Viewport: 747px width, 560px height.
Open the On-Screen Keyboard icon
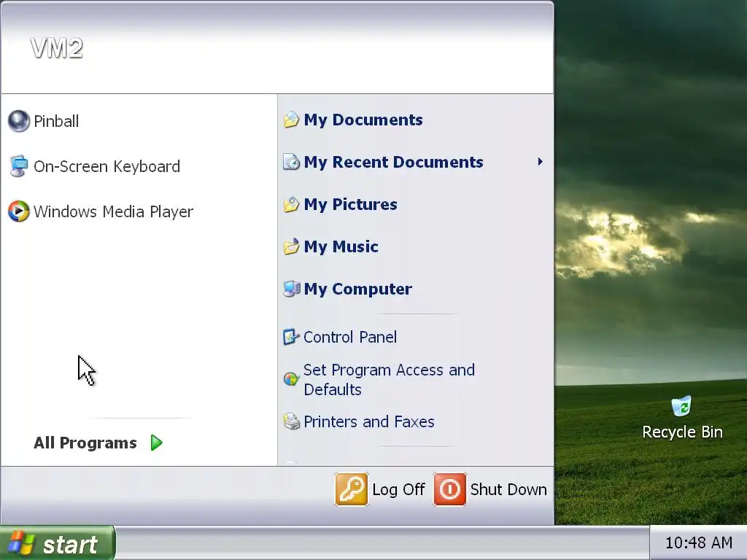click(x=18, y=166)
